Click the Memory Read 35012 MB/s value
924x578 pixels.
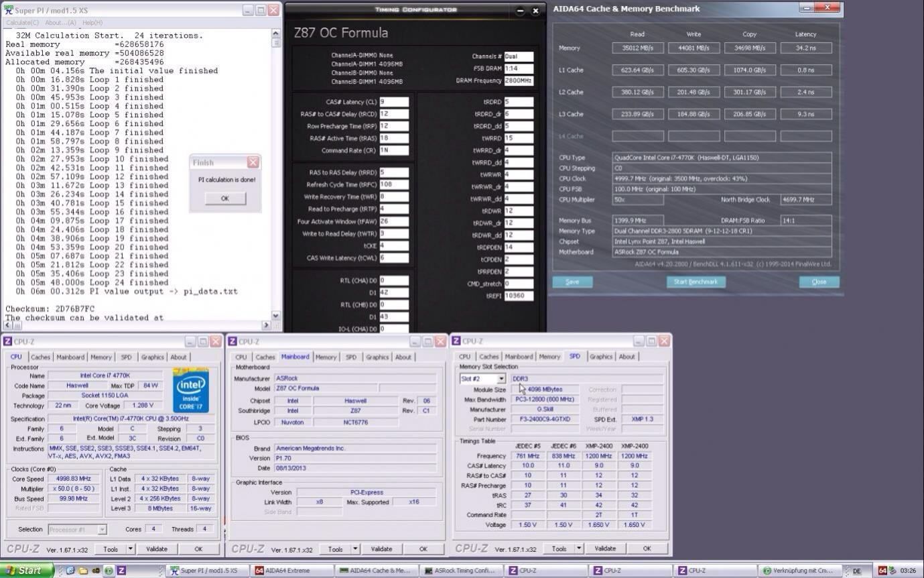point(637,48)
